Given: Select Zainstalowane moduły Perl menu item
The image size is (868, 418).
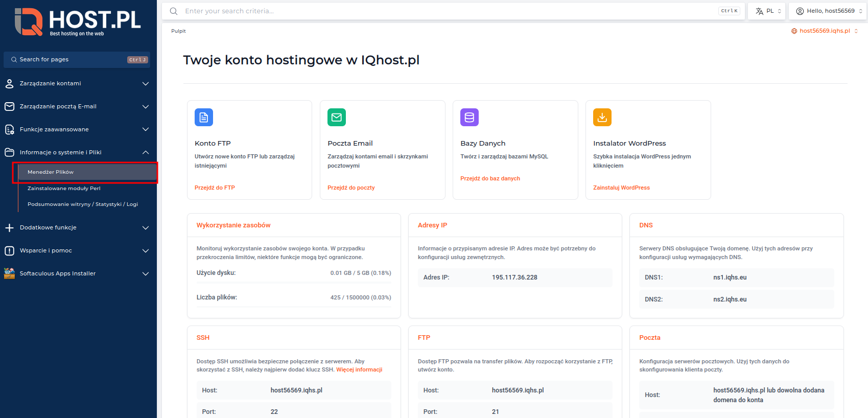Looking at the screenshot, I should [x=64, y=189].
